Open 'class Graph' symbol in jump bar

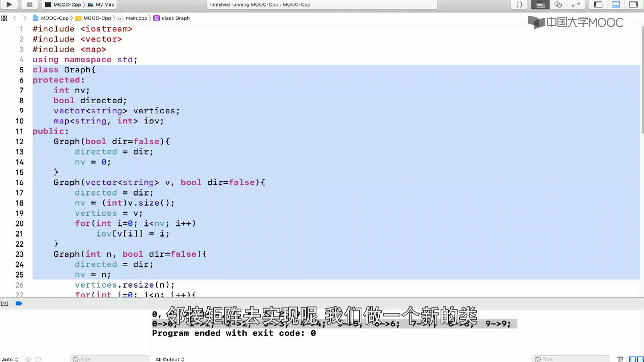coord(172,18)
